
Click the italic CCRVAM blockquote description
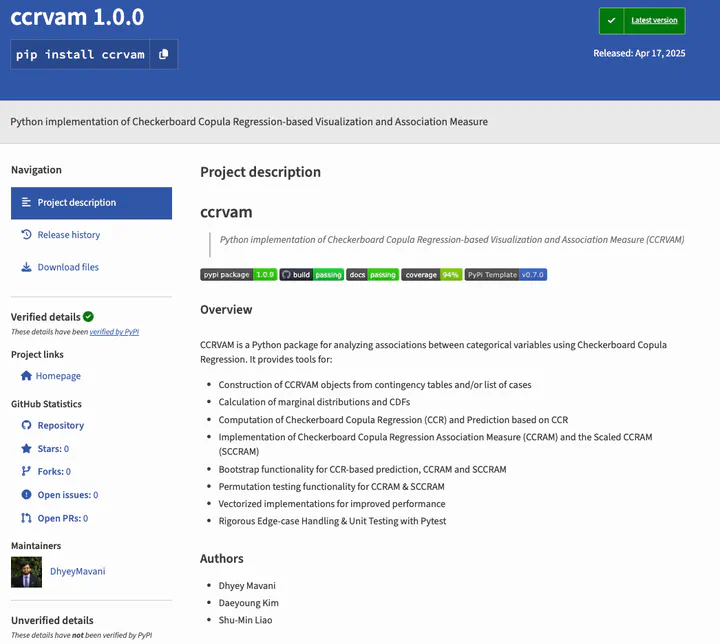[x=452, y=240]
